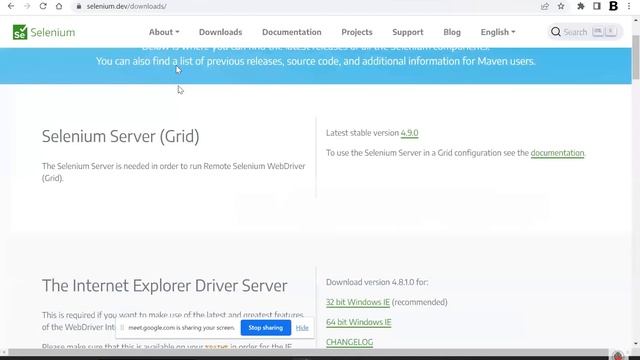
Task: Click the horizontal scrollbar at the bottom
Action: click(308, 352)
